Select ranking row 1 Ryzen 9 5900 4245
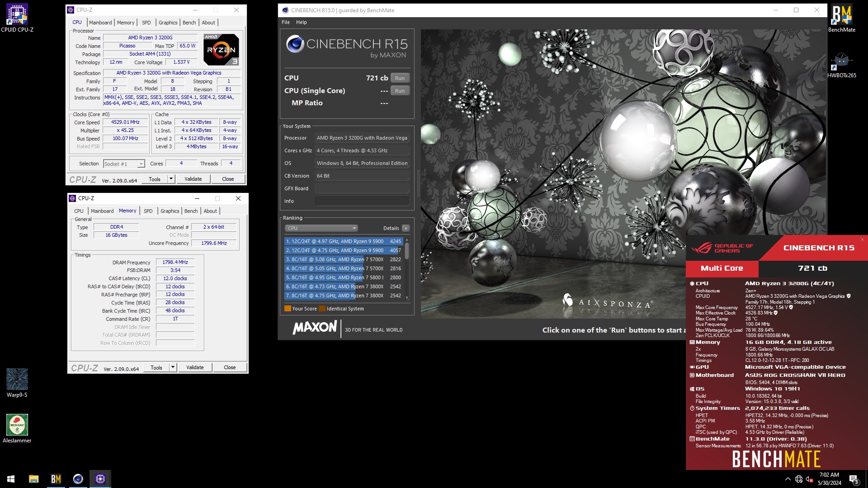The image size is (868, 488). tap(344, 241)
